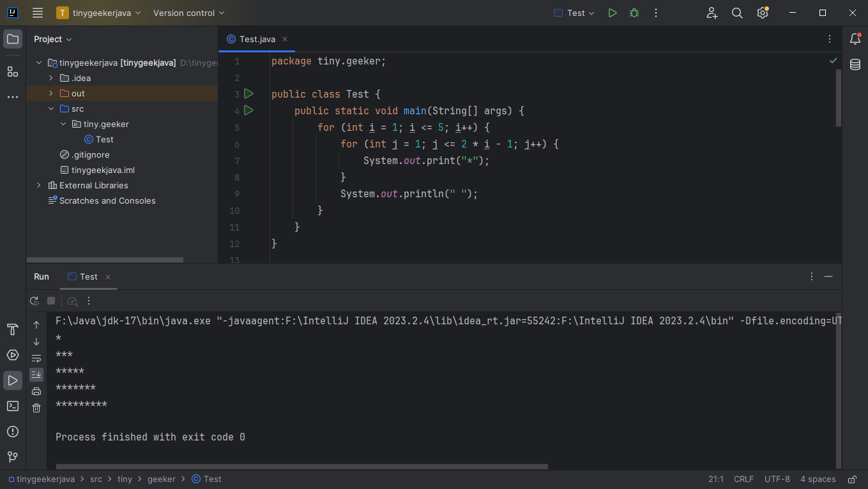Stop the running process in Run panel
This screenshot has height=489, width=868.
coord(51,301)
